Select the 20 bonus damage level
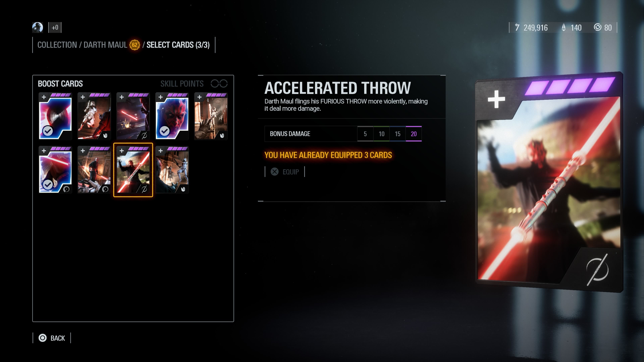 click(414, 134)
